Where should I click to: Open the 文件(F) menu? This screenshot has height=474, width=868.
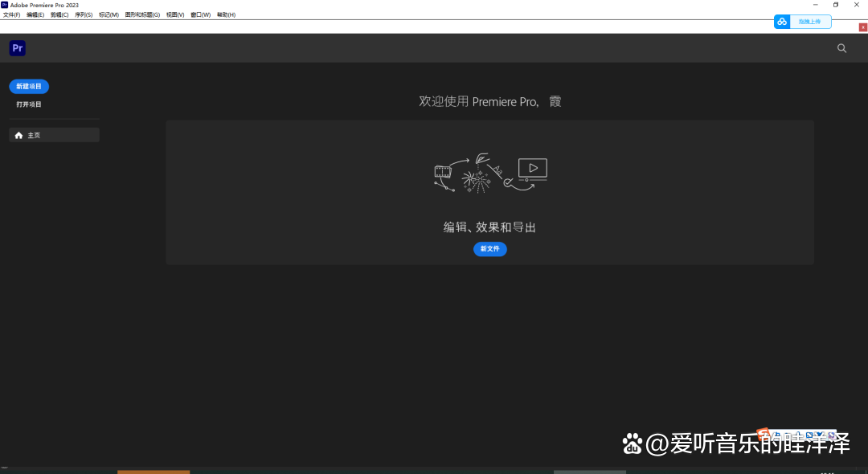tap(11, 15)
